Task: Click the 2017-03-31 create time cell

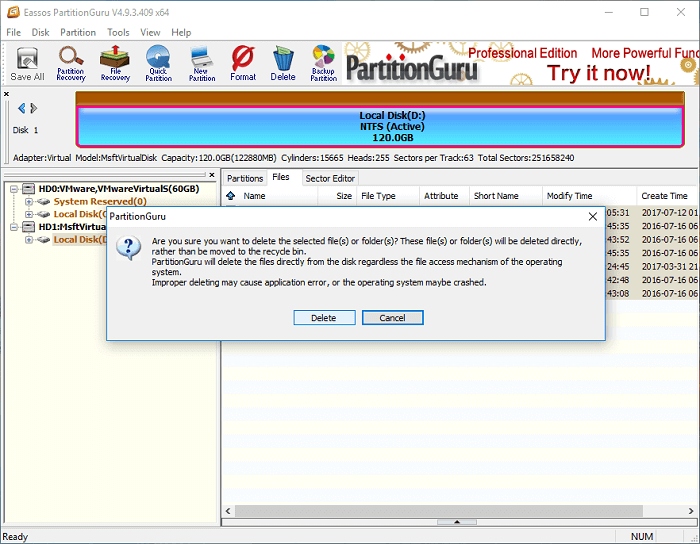Action: click(669, 266)
